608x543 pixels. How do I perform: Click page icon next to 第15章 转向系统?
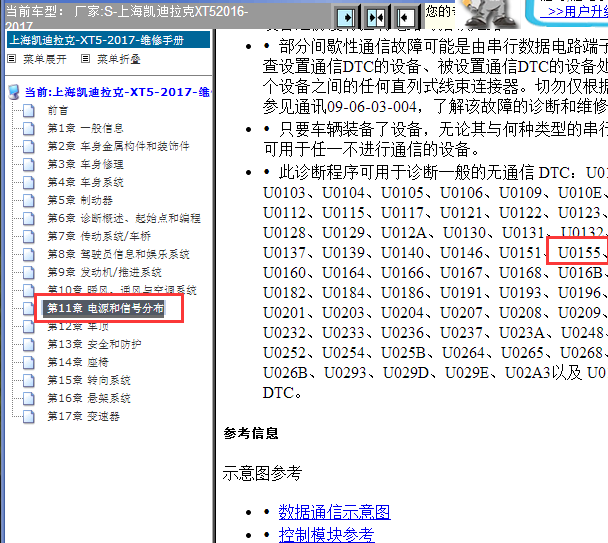point(29,380)
